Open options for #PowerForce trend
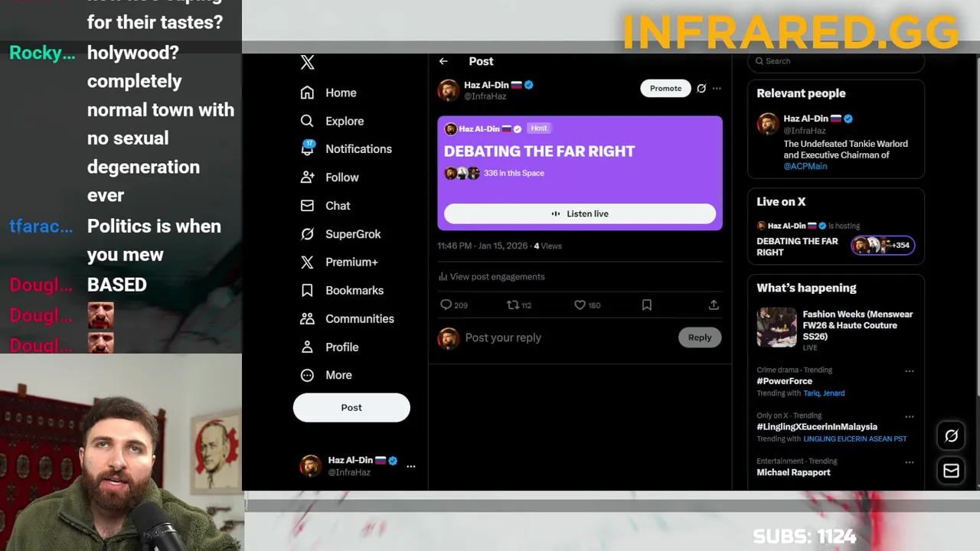Screen dimensions: 980x551 [910, 371]
